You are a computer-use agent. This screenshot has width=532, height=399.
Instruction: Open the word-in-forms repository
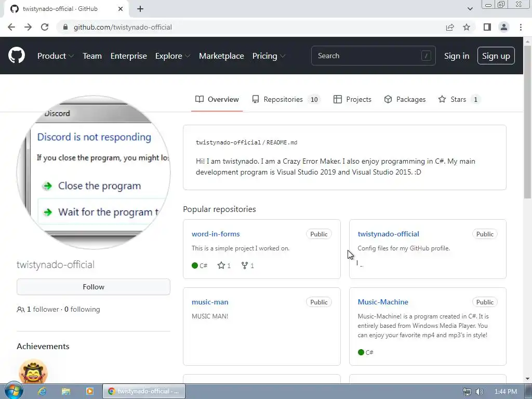point(216,234)
